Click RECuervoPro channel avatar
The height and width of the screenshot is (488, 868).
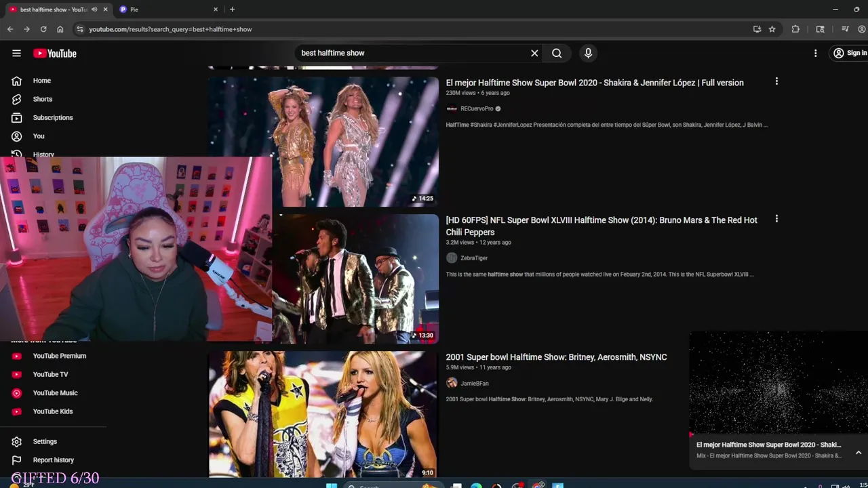pos(452,108)
